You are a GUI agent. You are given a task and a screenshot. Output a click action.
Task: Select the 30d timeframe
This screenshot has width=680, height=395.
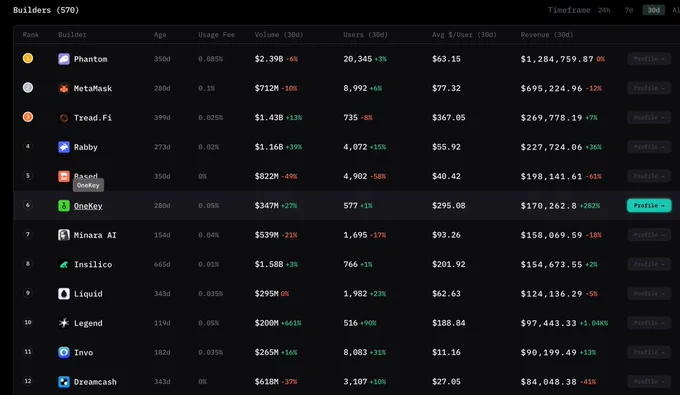[654, 10]
